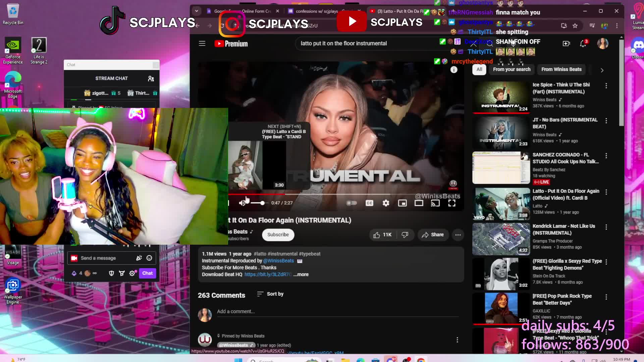Open Twitch chat settings gear

(x=132, y=273)
